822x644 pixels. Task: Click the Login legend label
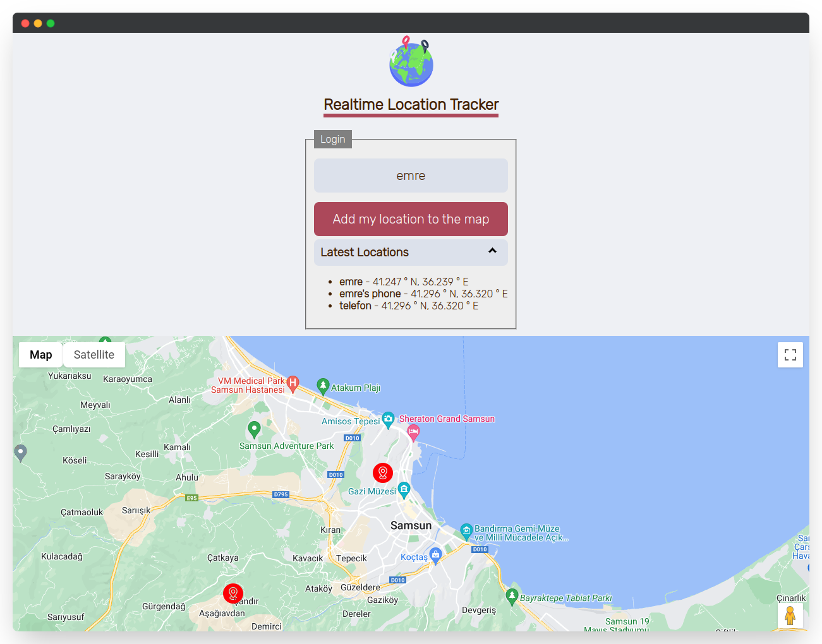(x=333, y=139)
